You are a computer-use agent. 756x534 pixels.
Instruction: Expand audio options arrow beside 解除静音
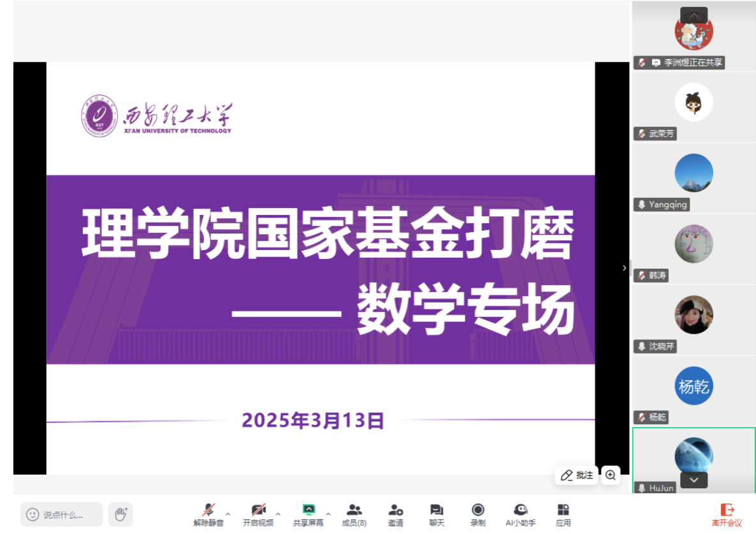coord(228,513)
